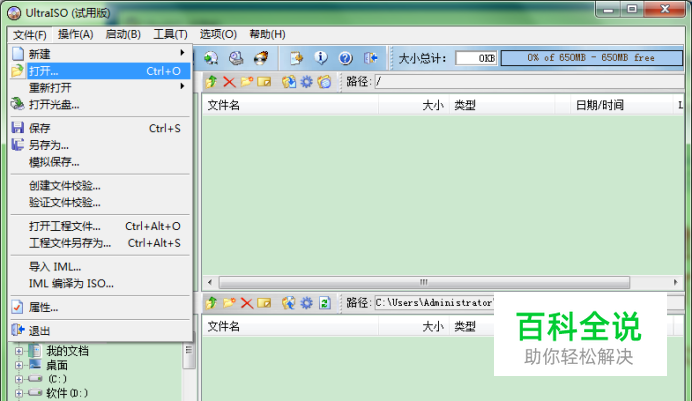Sort by 类型 column in the upper pane
Viewport: 692px width, 401px height.
click(502, 105)
